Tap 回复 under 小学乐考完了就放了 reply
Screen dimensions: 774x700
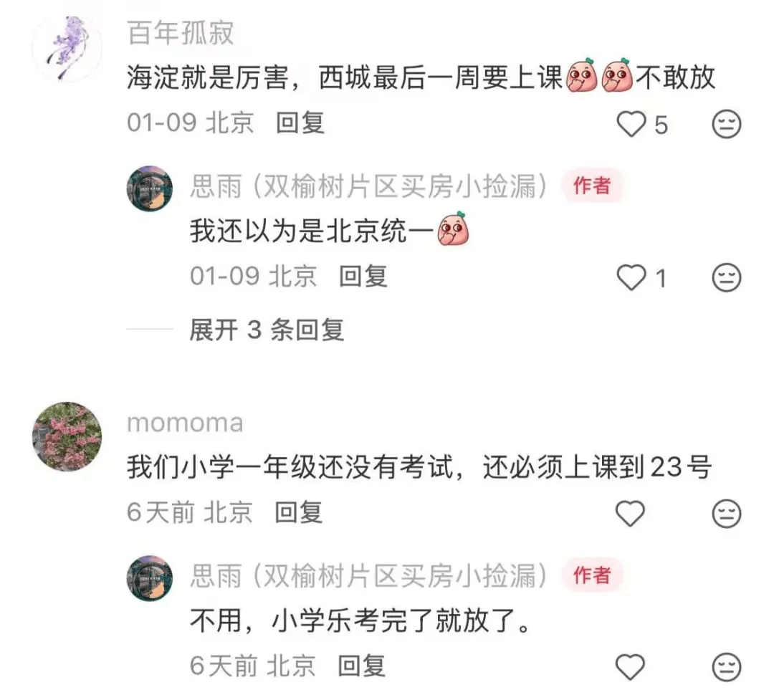pyautogui.click(x=362, y=666)
